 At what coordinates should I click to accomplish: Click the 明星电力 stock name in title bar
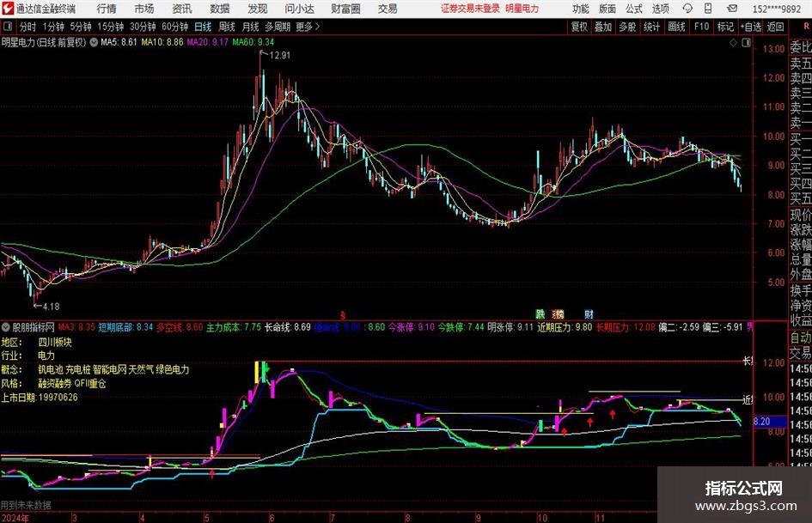pyautogui.click(x=522, y=9)
